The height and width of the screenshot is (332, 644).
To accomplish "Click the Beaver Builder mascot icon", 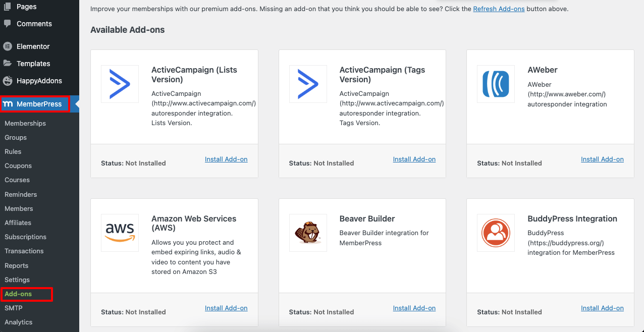I will [x=308, y=233].
